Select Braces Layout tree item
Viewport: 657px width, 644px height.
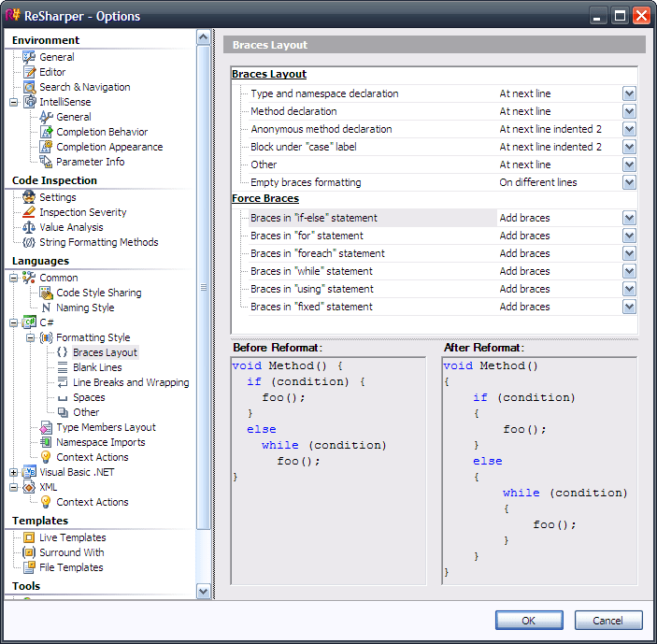coord(105,352)
